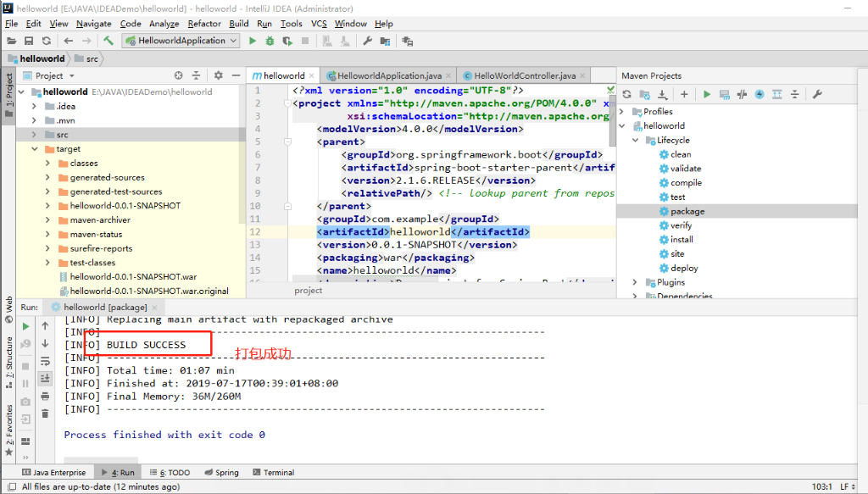Open the Spring tool window
868x494 pixels.
[221, 473]
